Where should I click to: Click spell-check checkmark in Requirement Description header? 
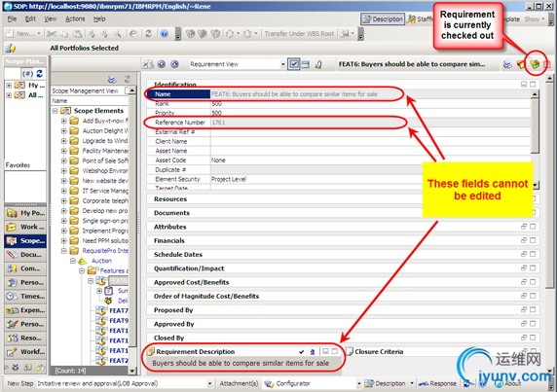(302, 351)
